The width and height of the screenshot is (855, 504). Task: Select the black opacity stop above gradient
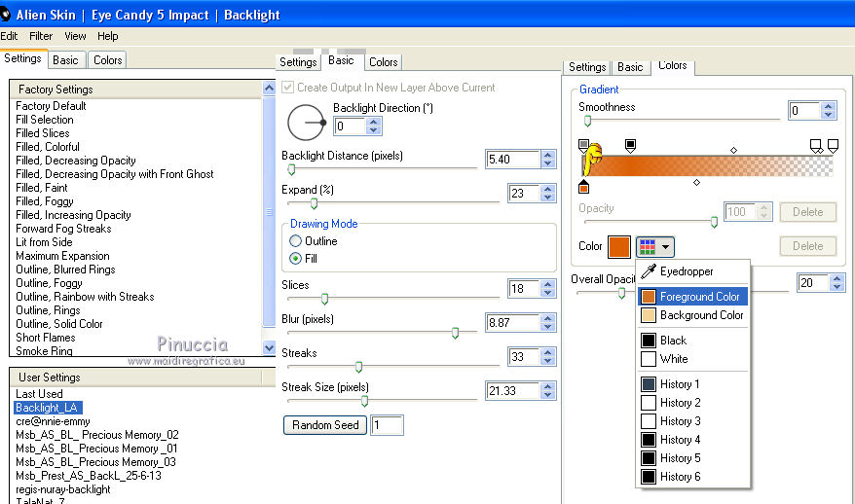click(630, 146)
